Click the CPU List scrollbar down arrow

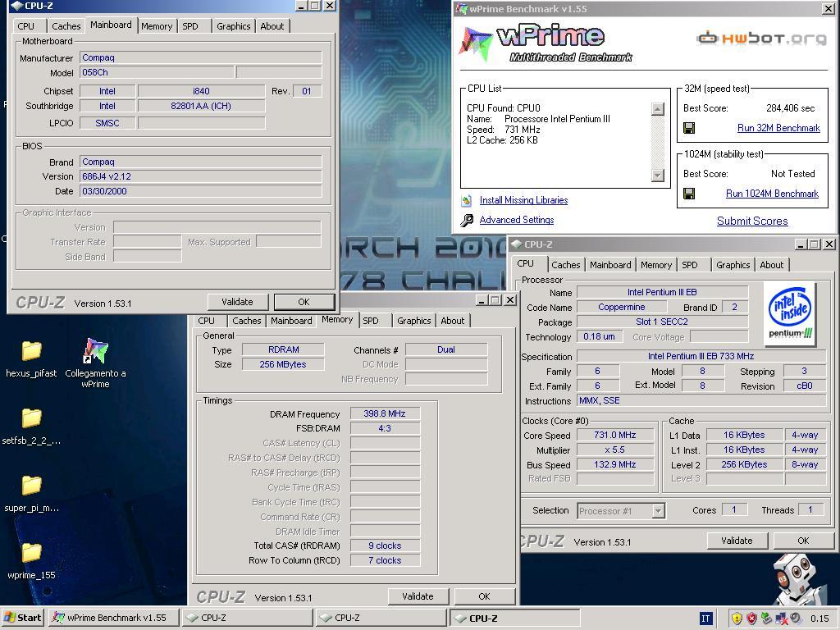tap(657, 176)
